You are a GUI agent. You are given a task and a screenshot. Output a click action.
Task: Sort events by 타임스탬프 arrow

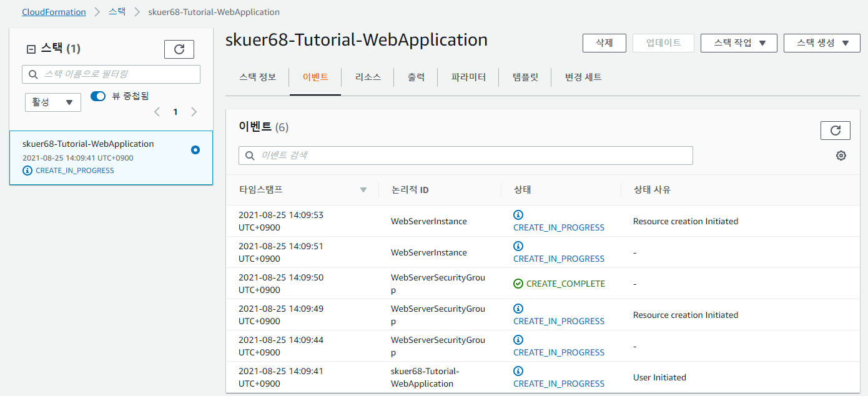coord(363,190)
